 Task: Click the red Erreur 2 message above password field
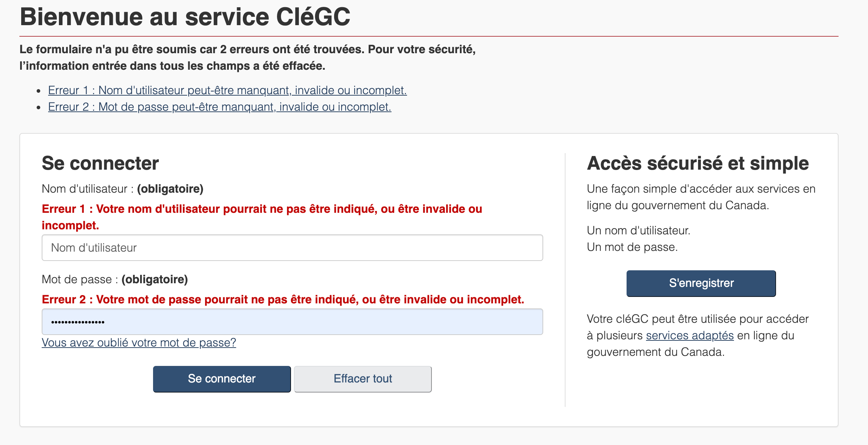(x=283, y=299)
